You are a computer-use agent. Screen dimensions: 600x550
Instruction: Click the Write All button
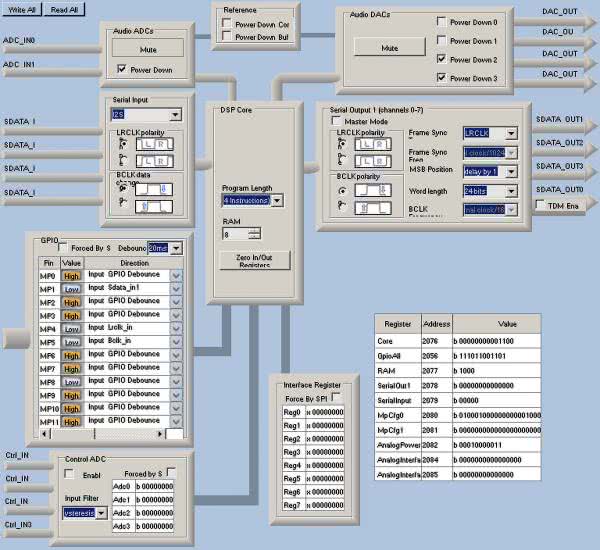coord(24,9)
